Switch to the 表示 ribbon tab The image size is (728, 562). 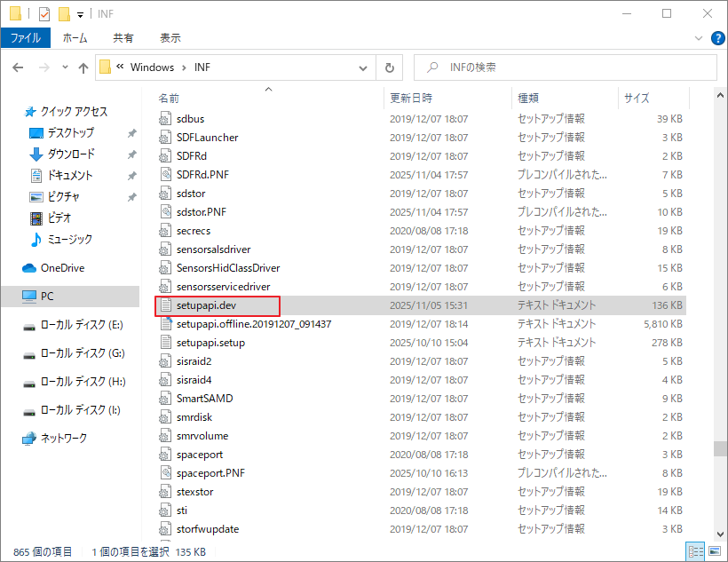point(170,38)
